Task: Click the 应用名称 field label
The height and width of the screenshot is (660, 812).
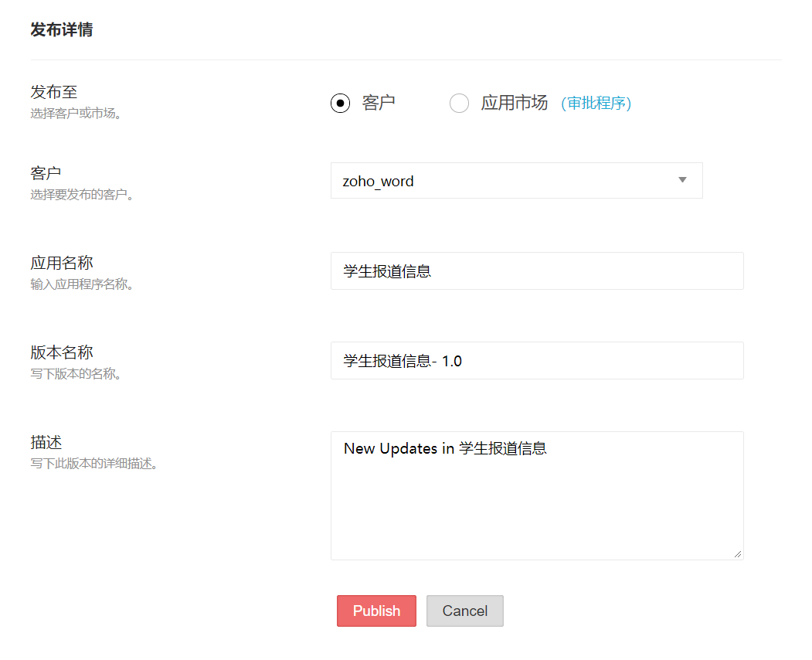Action: pos(62,263)
